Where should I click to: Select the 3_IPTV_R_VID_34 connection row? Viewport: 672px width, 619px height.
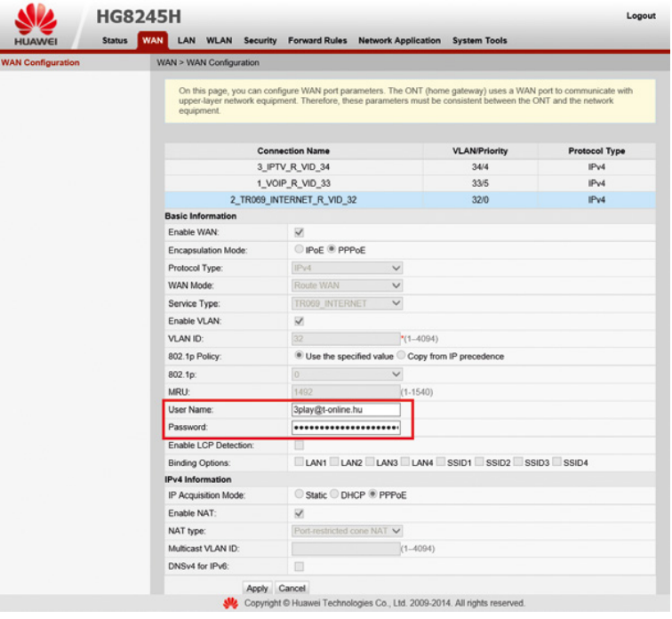point(410,166)
